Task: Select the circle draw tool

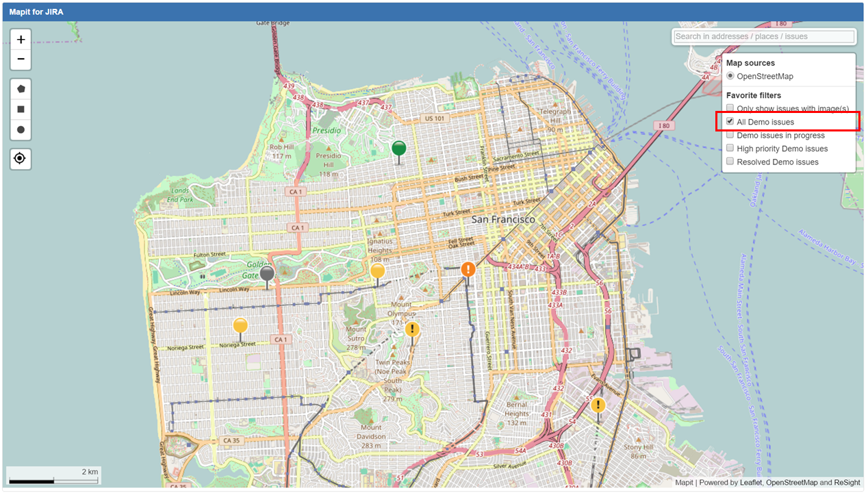Action: (x=21, y=129)
